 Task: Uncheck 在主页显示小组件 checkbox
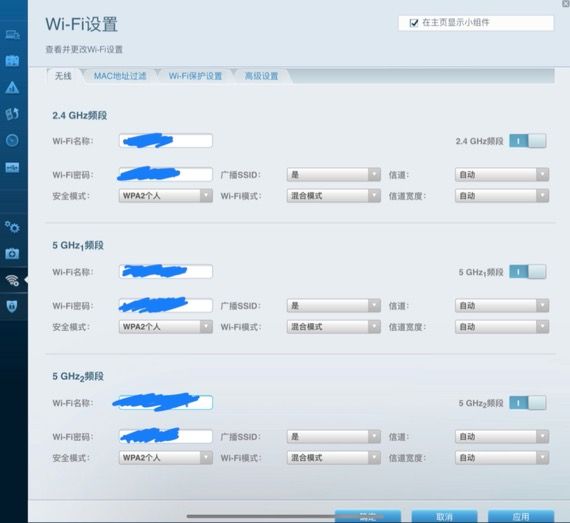click(x=414, y=23)
